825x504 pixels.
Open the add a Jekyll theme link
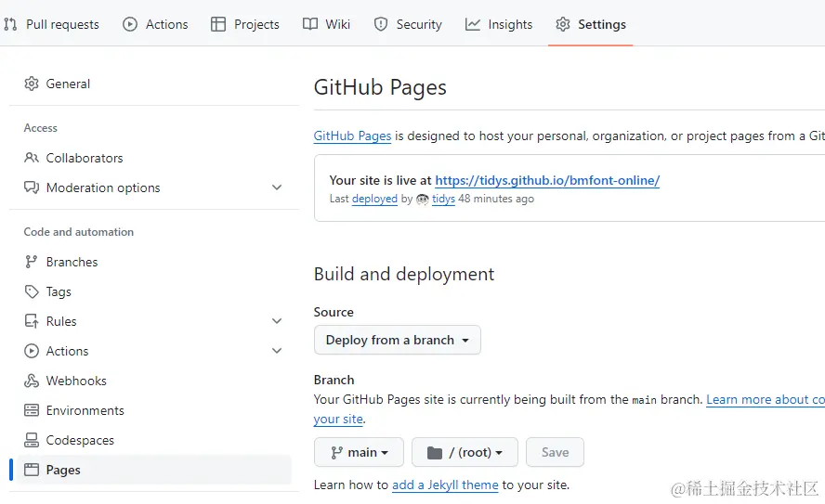tap(445, 485)
